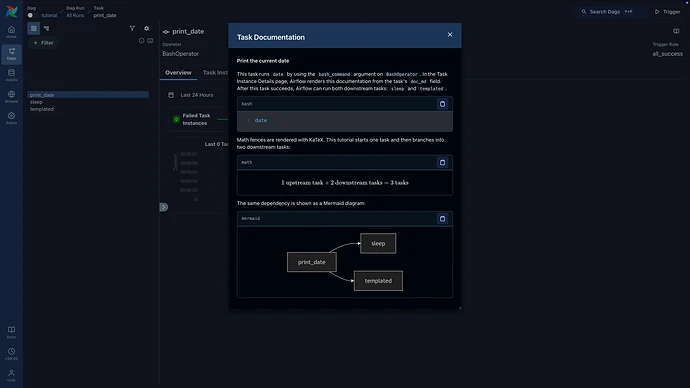The height and width of the screenshot is (388, 690).
Task: Copy the bash code block
Action: tap(442, 104)
